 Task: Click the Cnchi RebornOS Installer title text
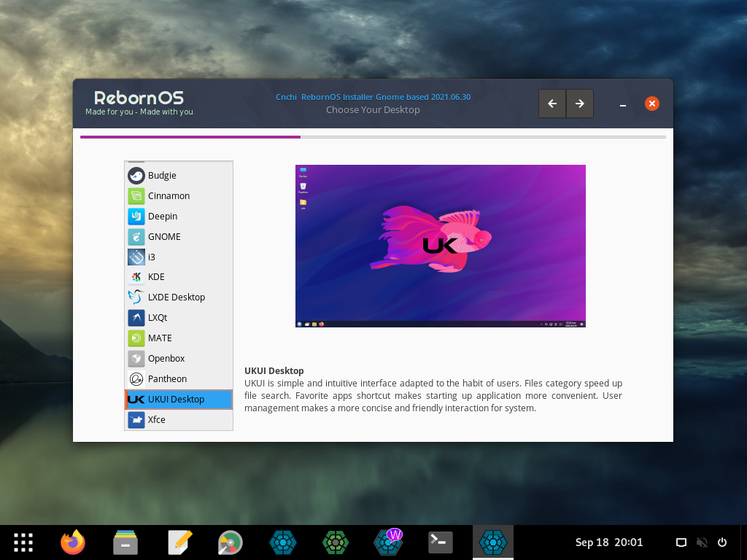tap(373, 97)
